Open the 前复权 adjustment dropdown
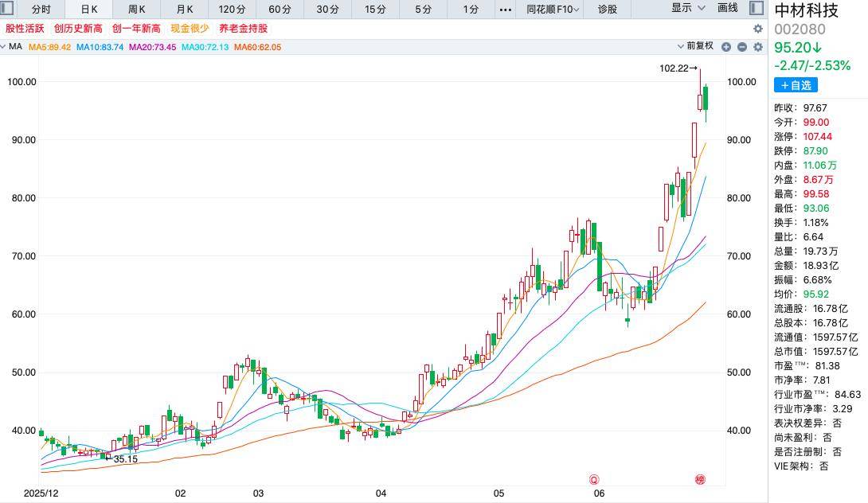Viewport: 868px width, 503px height. click(x=696, y=46)
